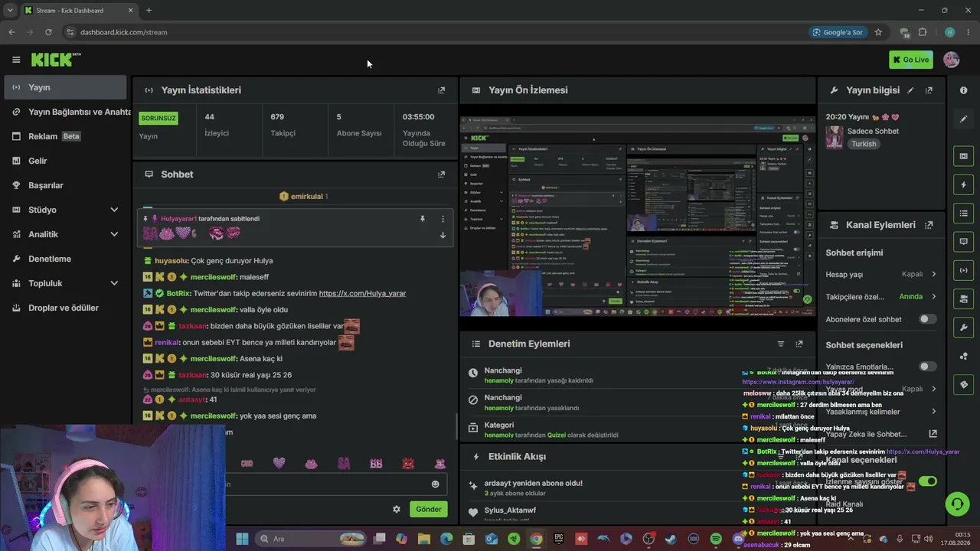The width and height of the screenshot is (980, 551).
Task: Unpin the pinned chat message
Action: coord(422,219)
